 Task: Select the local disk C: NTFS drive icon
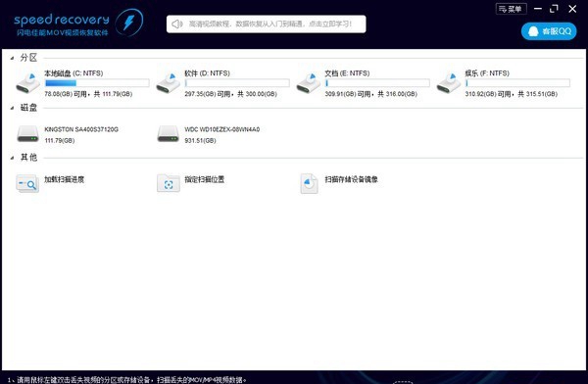click(28, 83)
